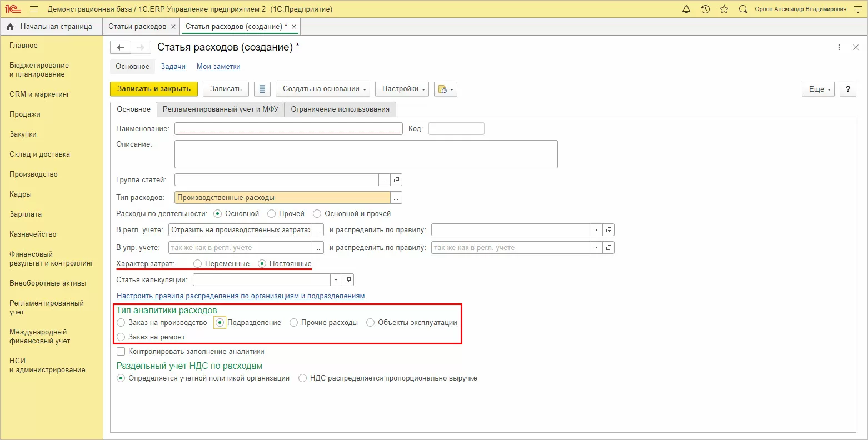This screenshot has width=868, height=440.
Task: Select НДС распределяется пропорционально выручке option
Action: pos(303,378)
